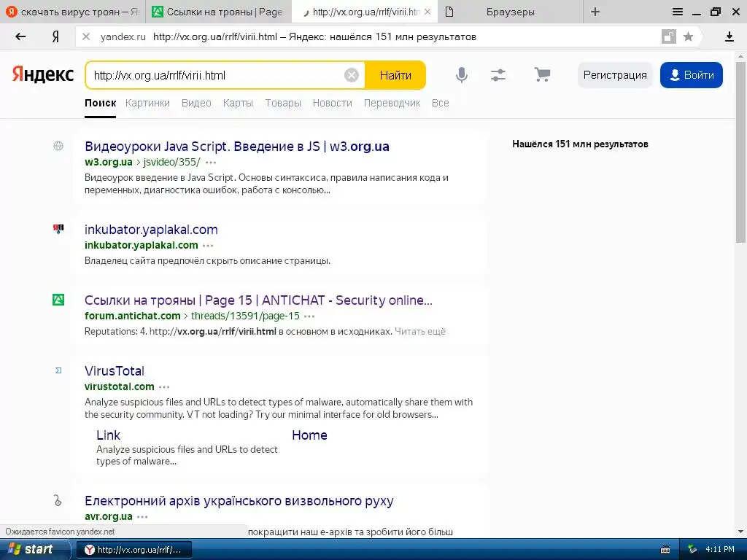Click taskbar clock 4:11 PM
This screenshot has height=560, width=747.
(719, 550)
